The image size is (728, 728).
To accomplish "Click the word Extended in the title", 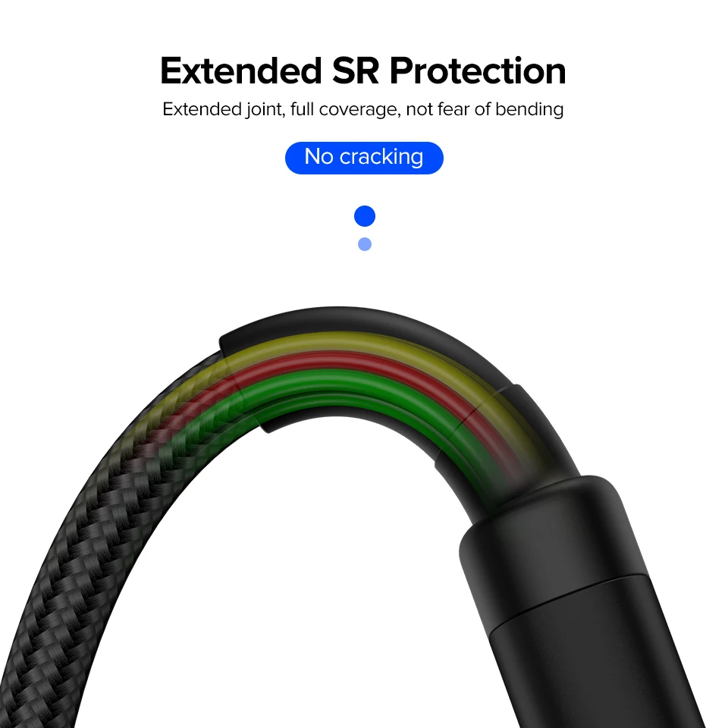I will 241,71.
